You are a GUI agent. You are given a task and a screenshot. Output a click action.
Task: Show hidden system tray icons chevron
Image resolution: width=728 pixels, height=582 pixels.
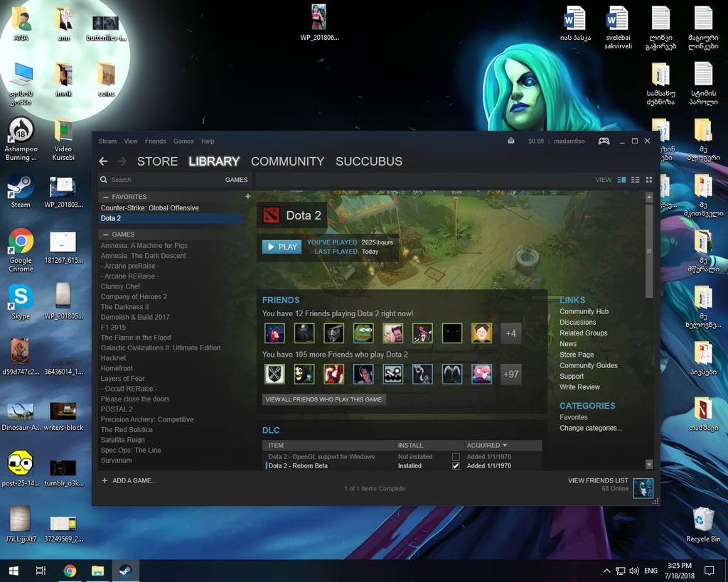click(x=607, y=571)
